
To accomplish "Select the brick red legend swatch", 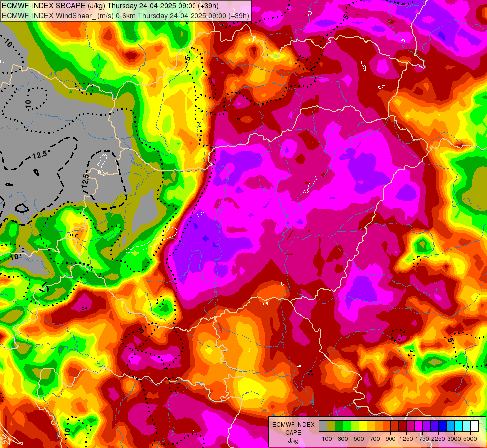I will [x=395, y=426].
